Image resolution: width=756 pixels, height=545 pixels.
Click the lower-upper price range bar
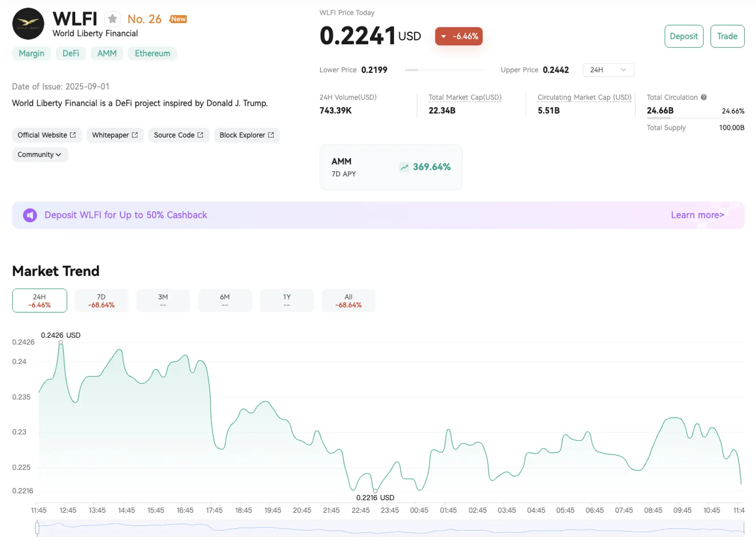pos(444,70)
